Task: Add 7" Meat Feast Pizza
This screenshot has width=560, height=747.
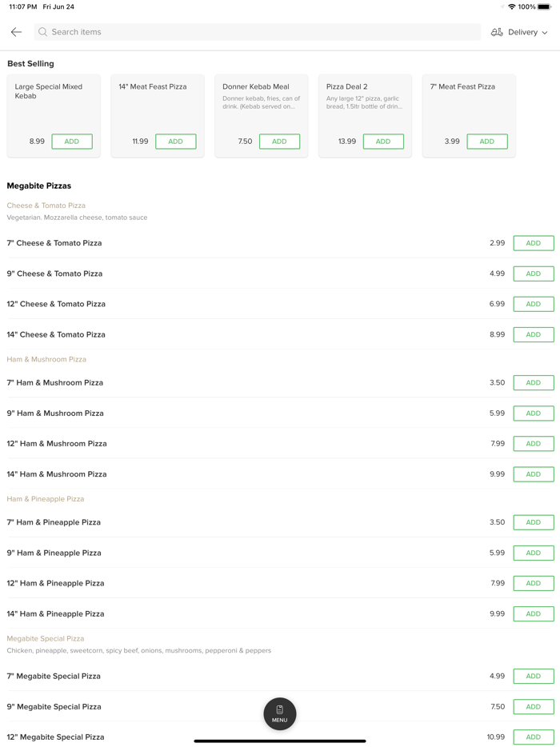Action: 487,142
